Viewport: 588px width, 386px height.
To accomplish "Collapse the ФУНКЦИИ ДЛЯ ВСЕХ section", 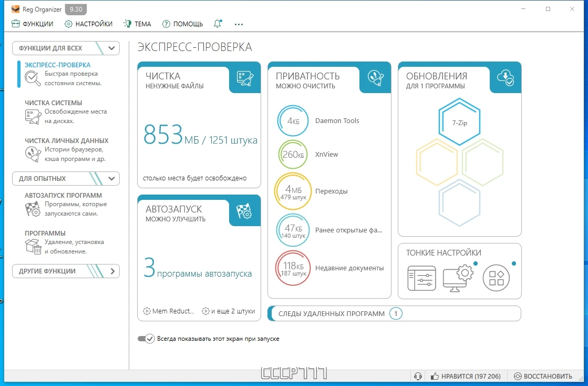I will tap(111, 48).
